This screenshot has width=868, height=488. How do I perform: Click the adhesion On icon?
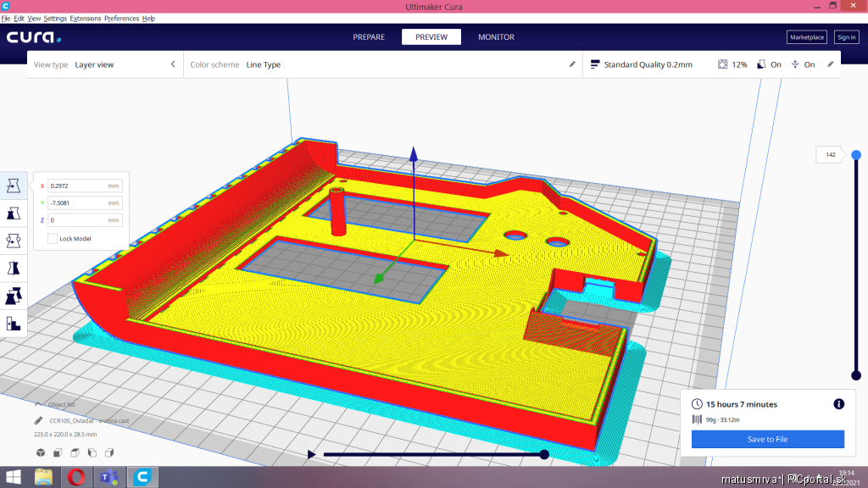(795, 64)
